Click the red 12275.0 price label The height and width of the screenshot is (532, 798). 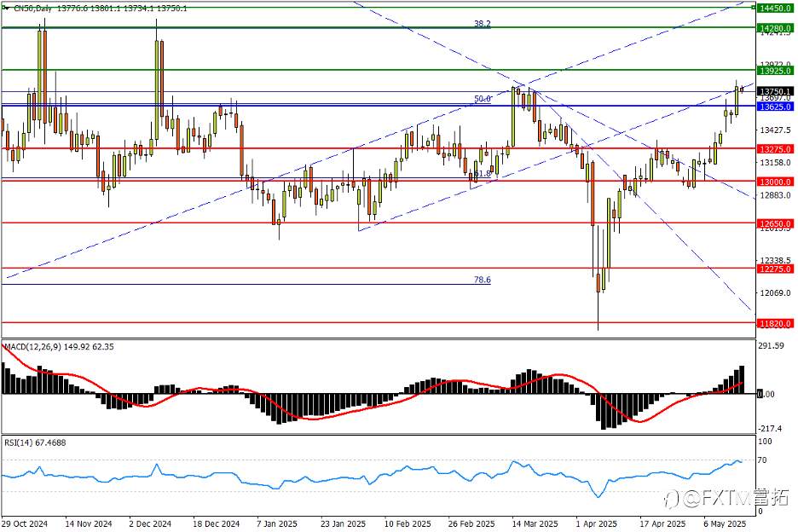(775, 269)
